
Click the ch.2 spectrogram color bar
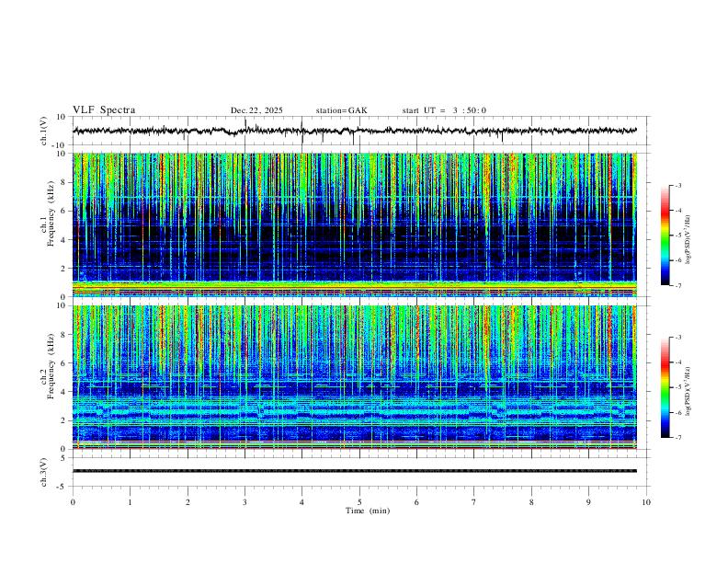tap(665, 387)
